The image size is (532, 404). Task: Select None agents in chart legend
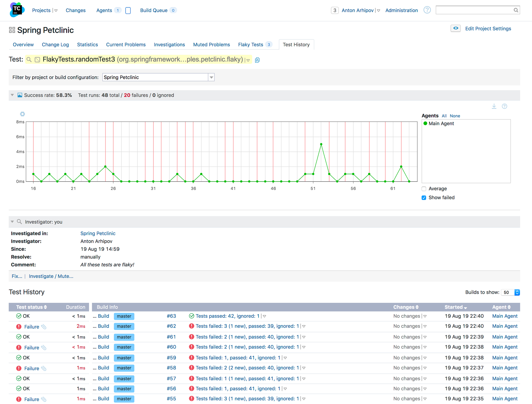[x=455, y=116]
